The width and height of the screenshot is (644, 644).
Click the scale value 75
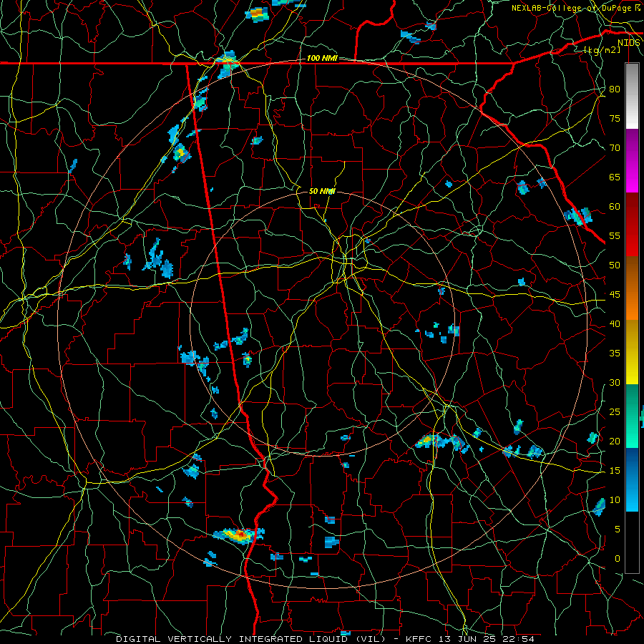(x=615, y=119)
